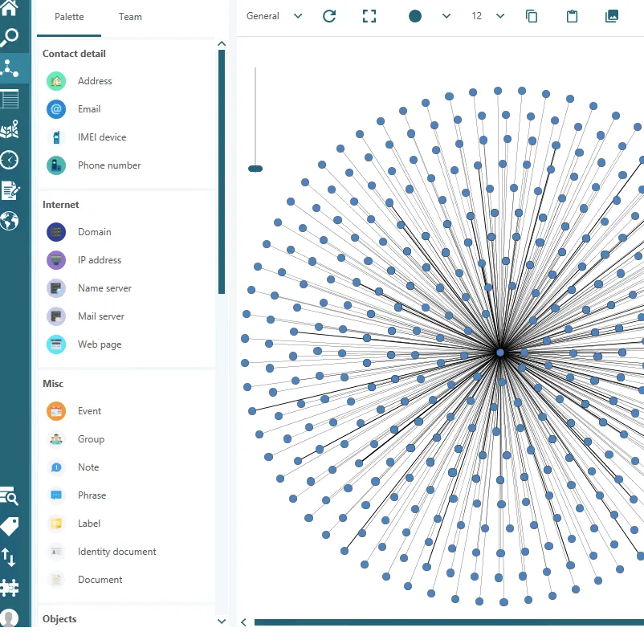Image resolution: width=644 pixels, height=644 pixels.
Task: Click the globe icon in left sidebar
Action: 10,221
